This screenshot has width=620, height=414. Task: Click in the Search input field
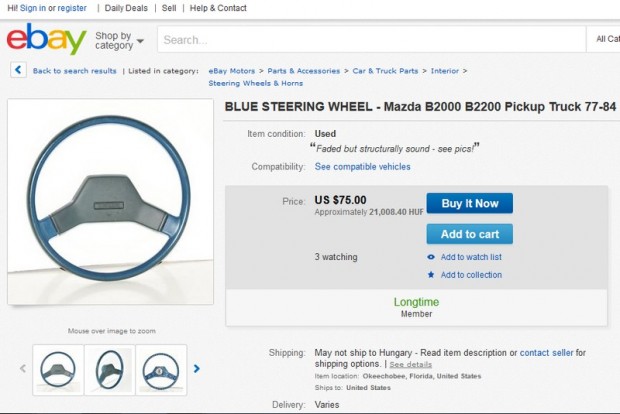tap(370, 40)
